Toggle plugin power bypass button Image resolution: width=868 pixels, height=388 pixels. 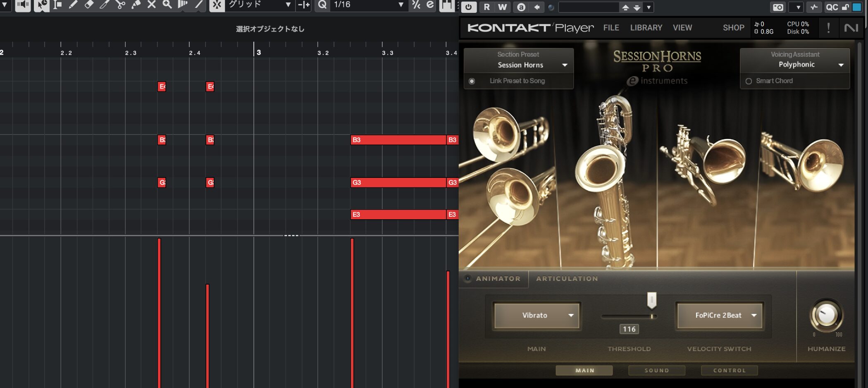click(468, 7)
